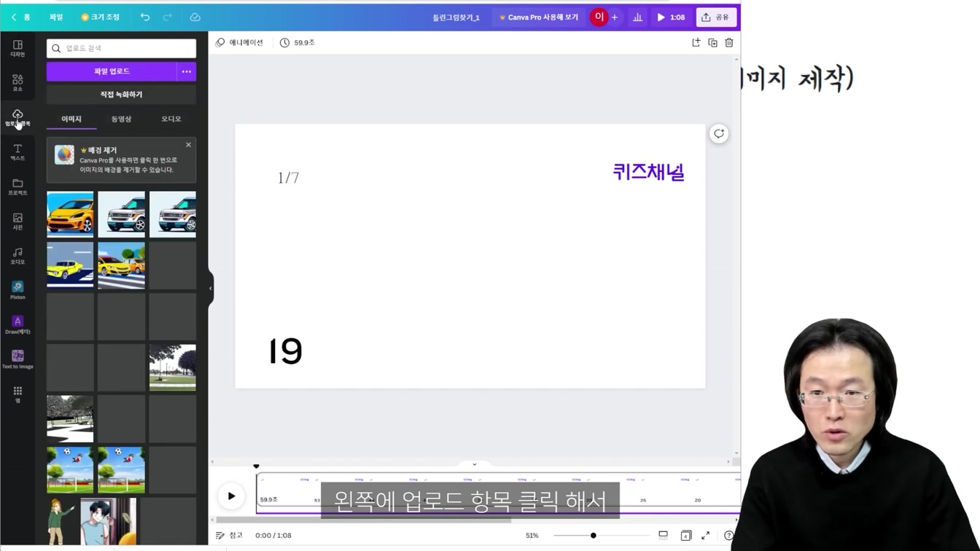Click the timeline playhead marker
This screenshot has height=551, width=980.
tap(256, 466)
